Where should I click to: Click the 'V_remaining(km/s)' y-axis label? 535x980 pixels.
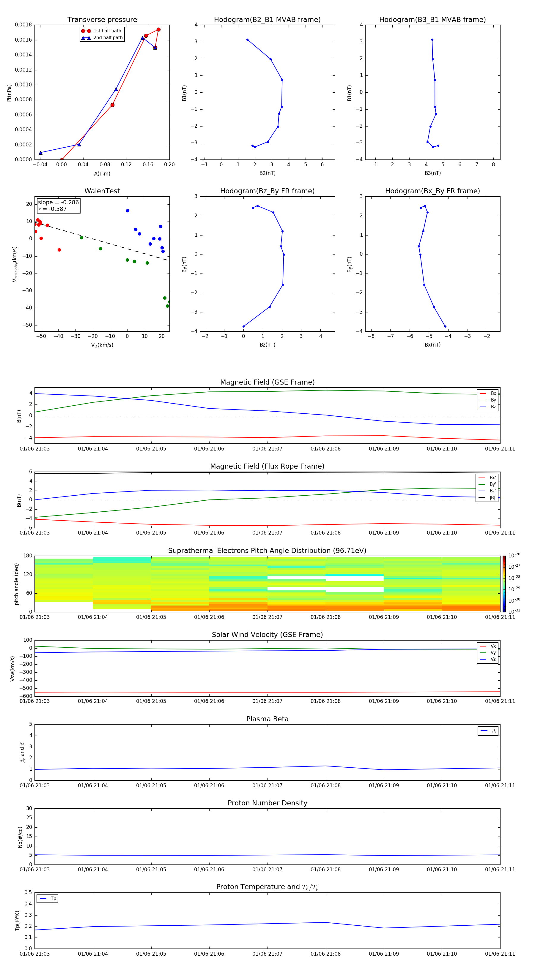[15, 264]
